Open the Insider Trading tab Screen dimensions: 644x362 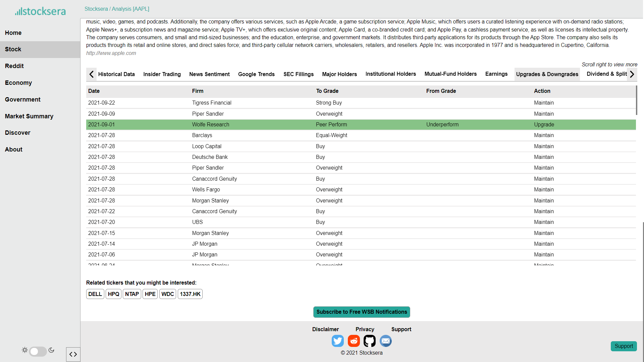pos(162,74)
